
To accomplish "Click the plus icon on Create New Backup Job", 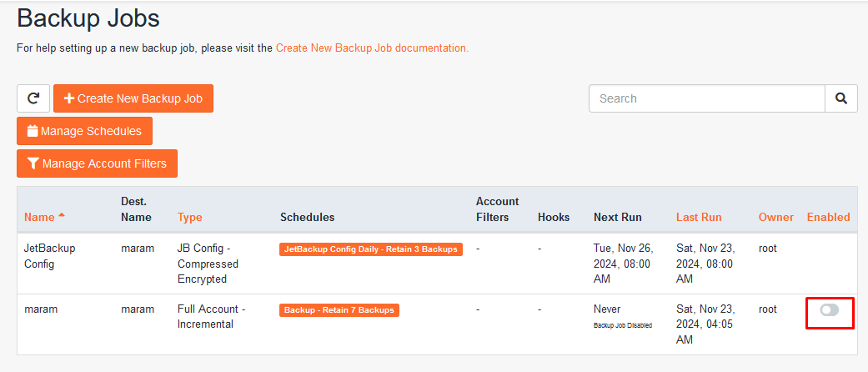I will [x=69, y=98].
